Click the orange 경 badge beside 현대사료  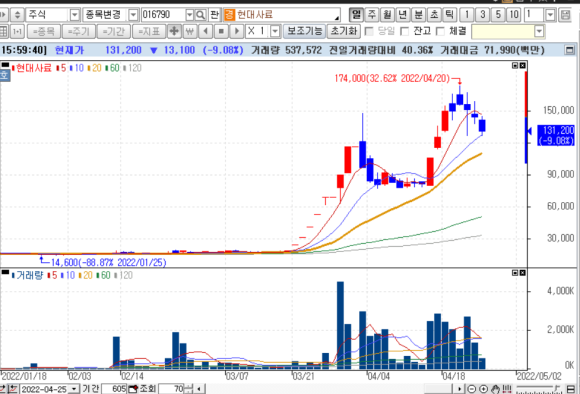pyautogui.click(x=229, y=15)
